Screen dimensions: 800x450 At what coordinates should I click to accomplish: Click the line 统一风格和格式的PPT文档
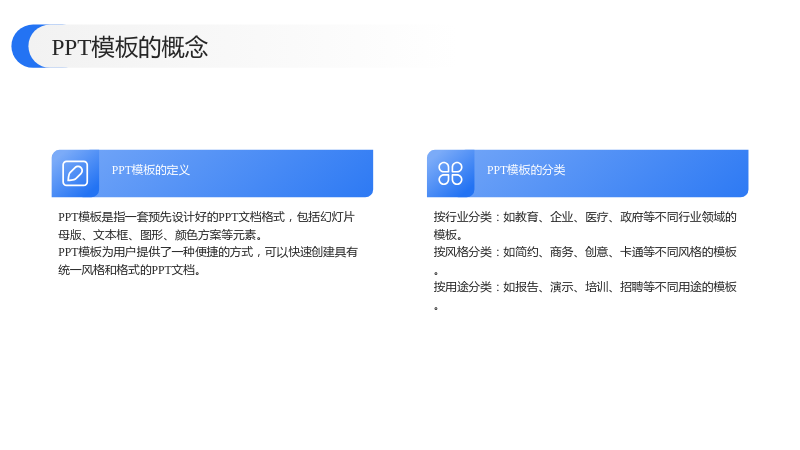[x=129, y=270]
